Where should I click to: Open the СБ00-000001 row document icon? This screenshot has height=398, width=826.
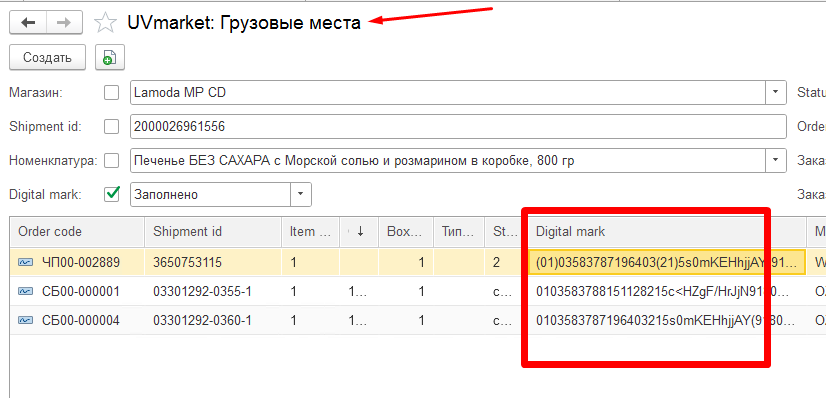26,291
